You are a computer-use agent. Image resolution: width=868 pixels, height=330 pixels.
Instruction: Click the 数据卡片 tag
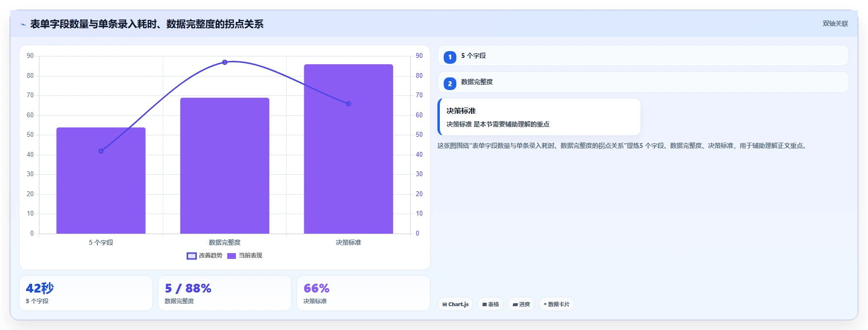[556, 304]
